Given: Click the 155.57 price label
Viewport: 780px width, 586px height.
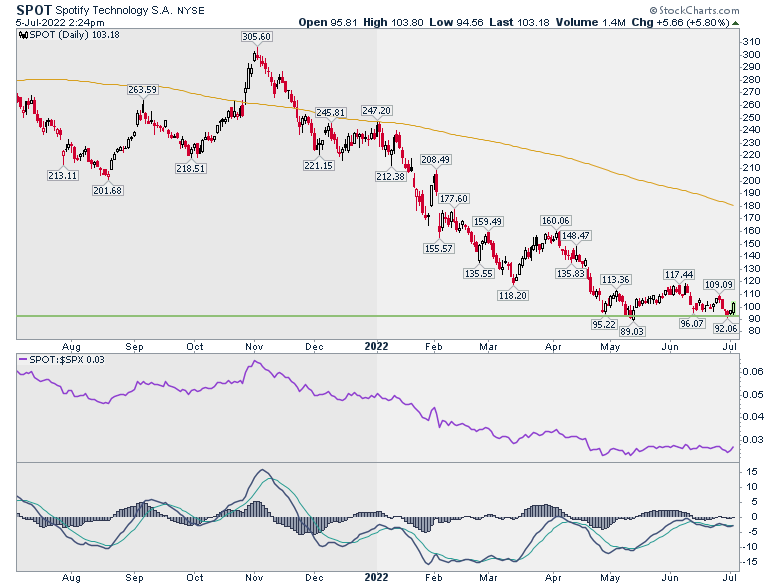Looking at the screenshot, I should 439,248.
